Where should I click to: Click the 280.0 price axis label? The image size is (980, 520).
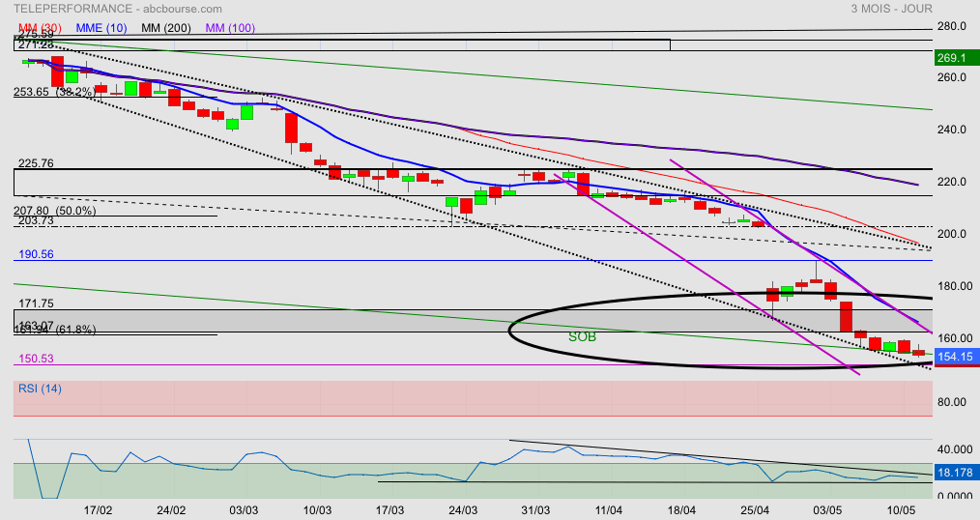click(951, 26)
